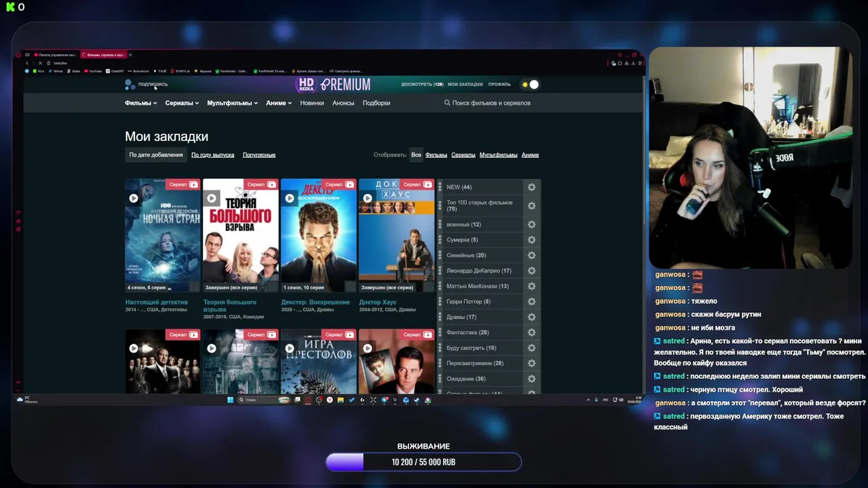Viewport: 868px width, 488px height.
Task: Open gear settings for Гарри Поттер
Action: (532, 302)
